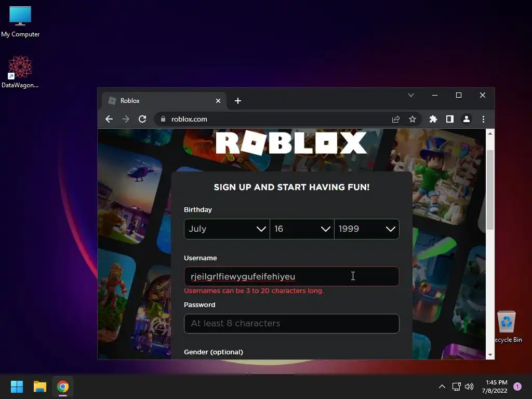Go forward in Chrome
The height and width of the screenshot is (399, 532).
pos(126,119)
